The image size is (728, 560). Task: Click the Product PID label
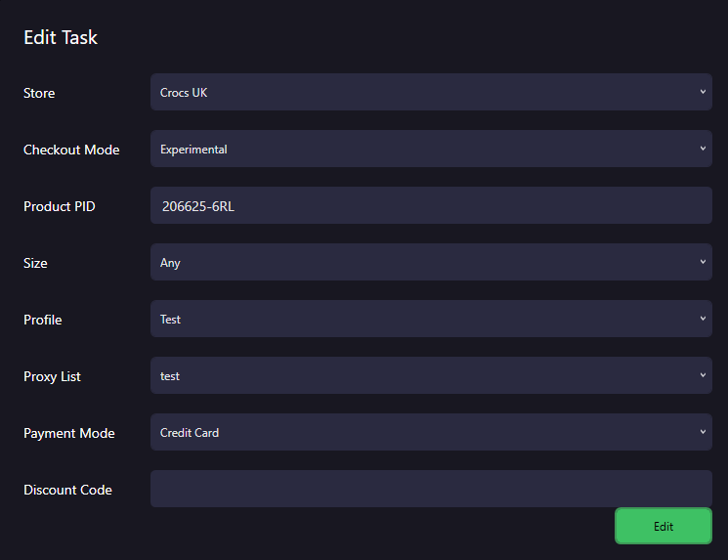point(59,206)
